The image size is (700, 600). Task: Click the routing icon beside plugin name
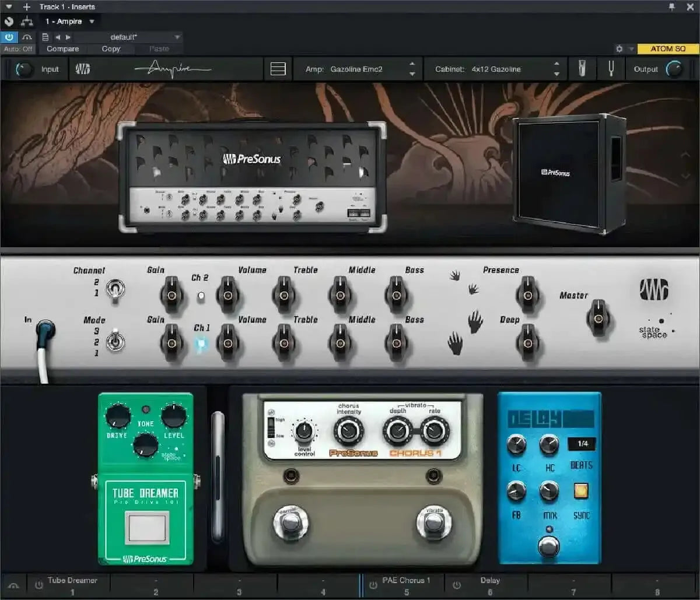pos(27,22)
